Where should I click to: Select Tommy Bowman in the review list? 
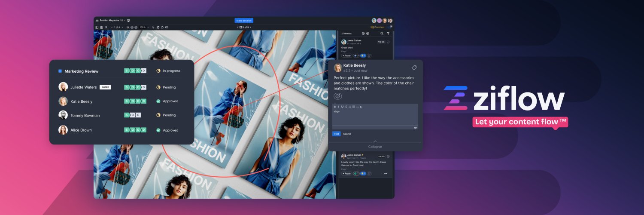tap(85, 115)
